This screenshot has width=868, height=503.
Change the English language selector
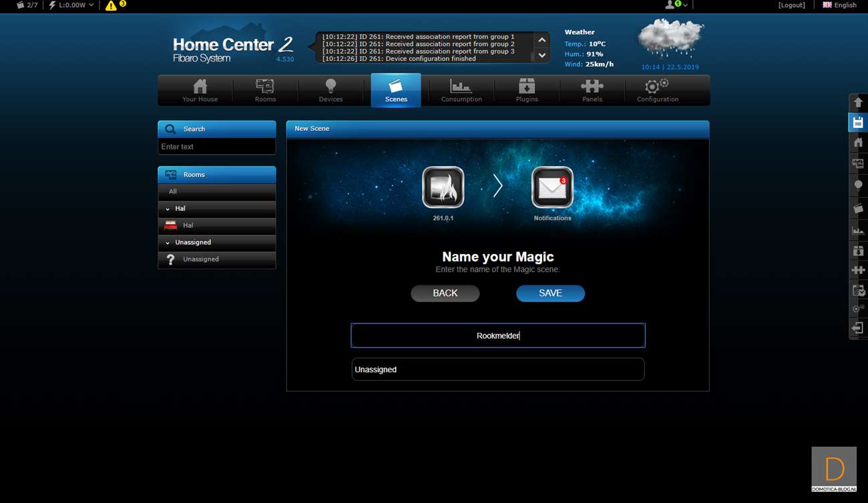tap(839, 5)
